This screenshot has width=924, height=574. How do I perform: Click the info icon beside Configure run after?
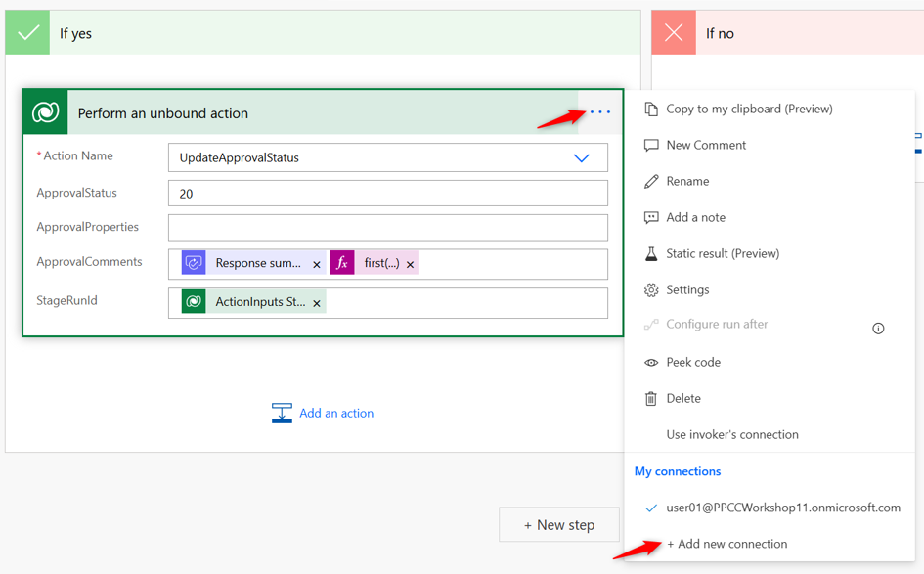(878, 329)
